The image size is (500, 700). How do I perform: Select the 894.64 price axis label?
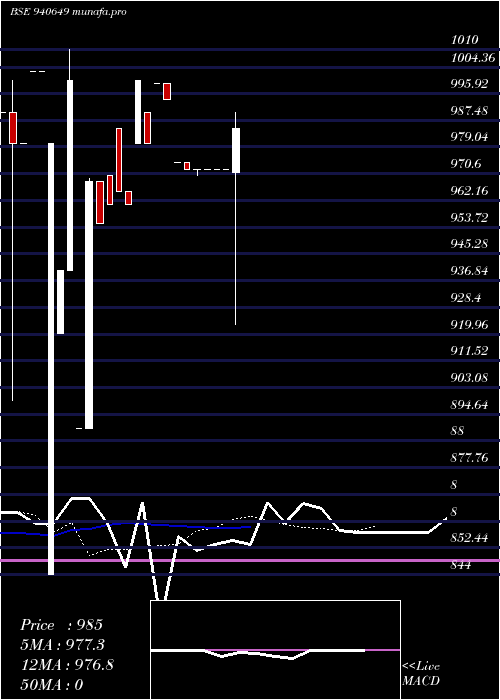pos(469,404)
